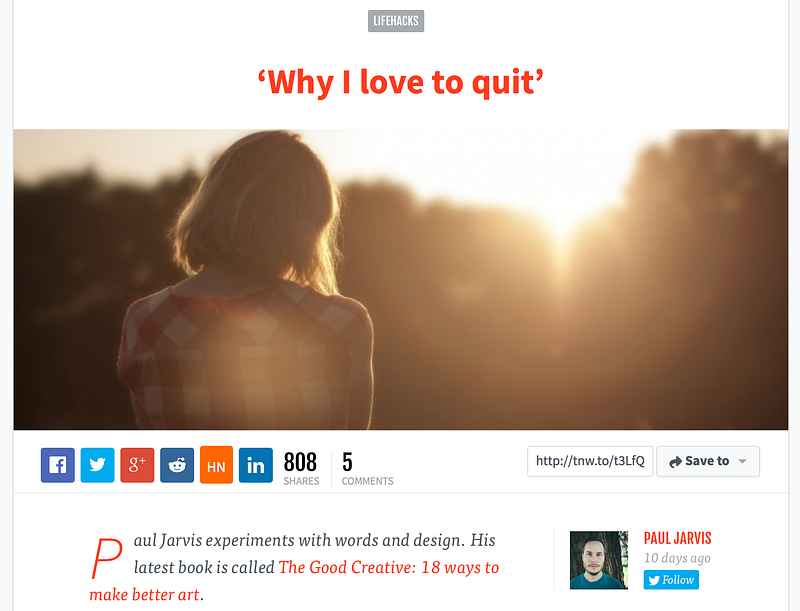Submit to Hacker News via HN icon
Image resolution: width=800 pixels, height=611 pixels.
pos(216,465)
